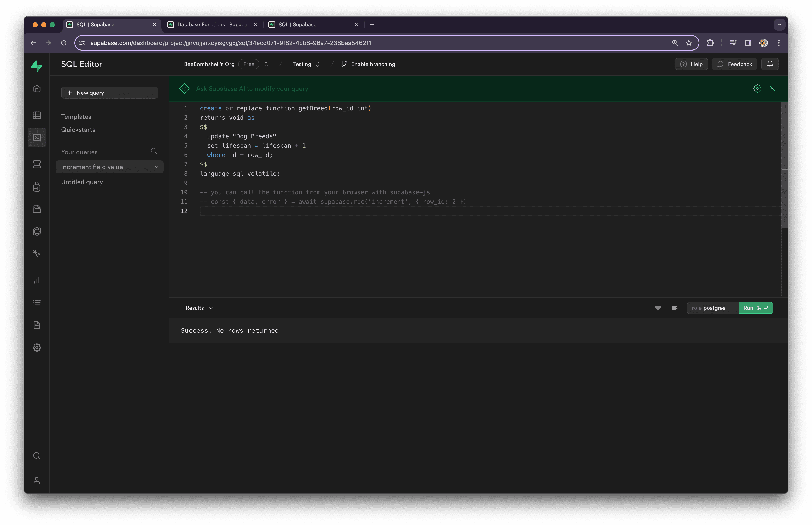812x525 pixels.
Task: Open the Table Editor sidebar icon
Action: coord(37,115)
